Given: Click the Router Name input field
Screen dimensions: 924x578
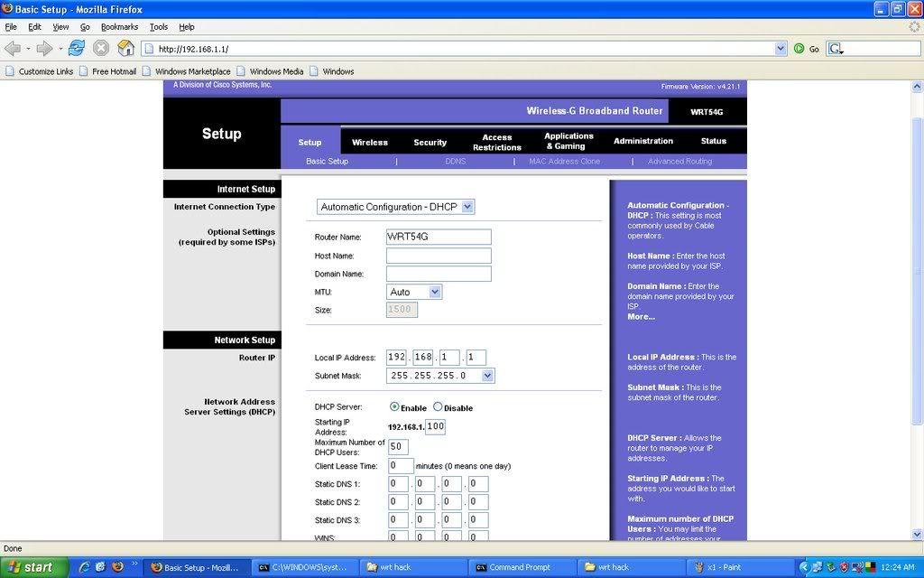Looking at the screenshot, I should pos(439,237).
